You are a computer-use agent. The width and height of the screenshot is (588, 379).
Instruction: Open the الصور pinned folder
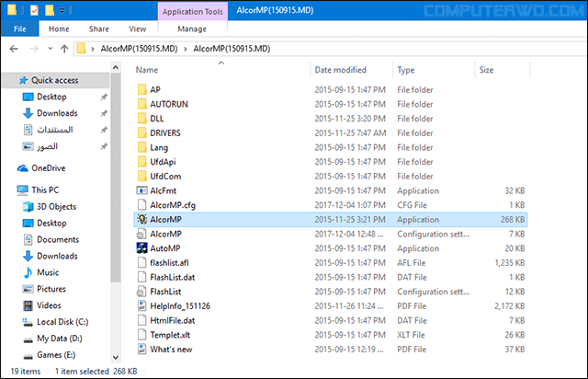pyautogui.click(x=47, y=146)
